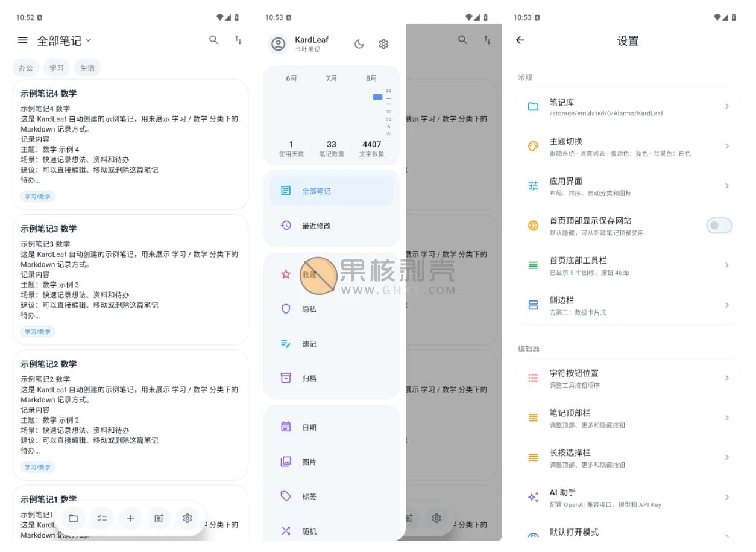Tap the search icon behind the sidebar drawer
This screenshot has width=756, height=552.
(462, 40)
